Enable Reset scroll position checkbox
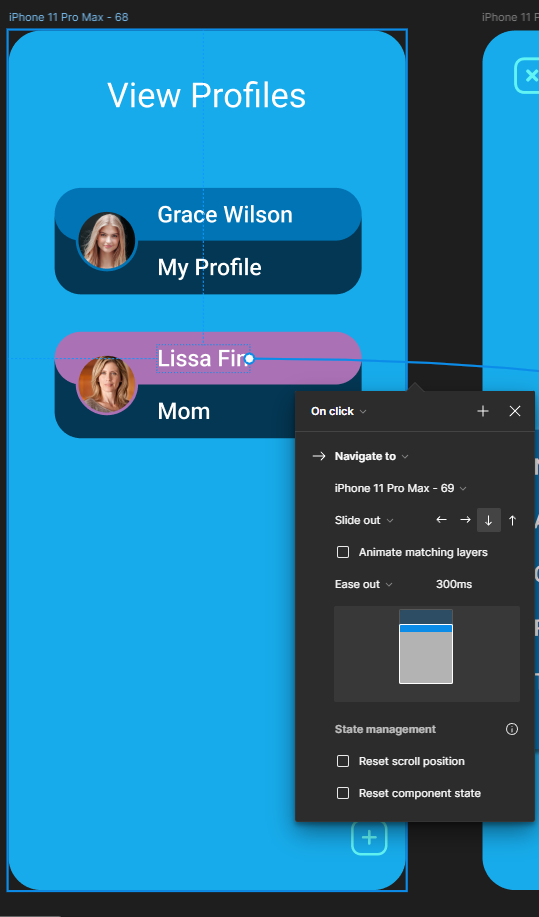Viewport: 539px width, 917px height. pos(343,761)
